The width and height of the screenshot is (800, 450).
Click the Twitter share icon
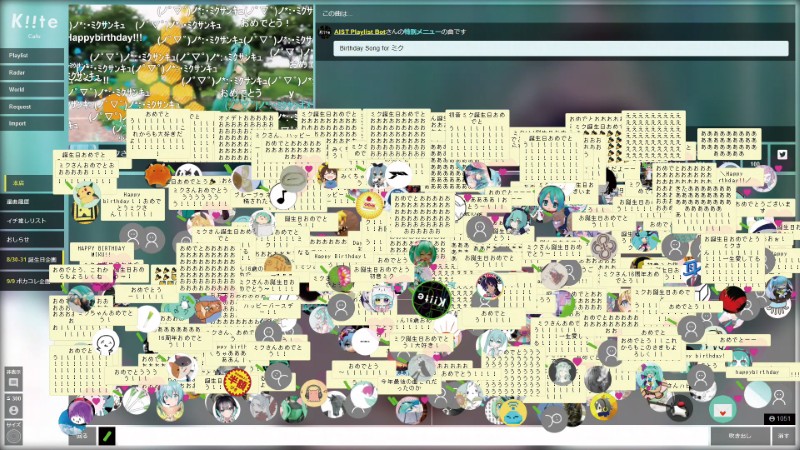pos(782,155)
